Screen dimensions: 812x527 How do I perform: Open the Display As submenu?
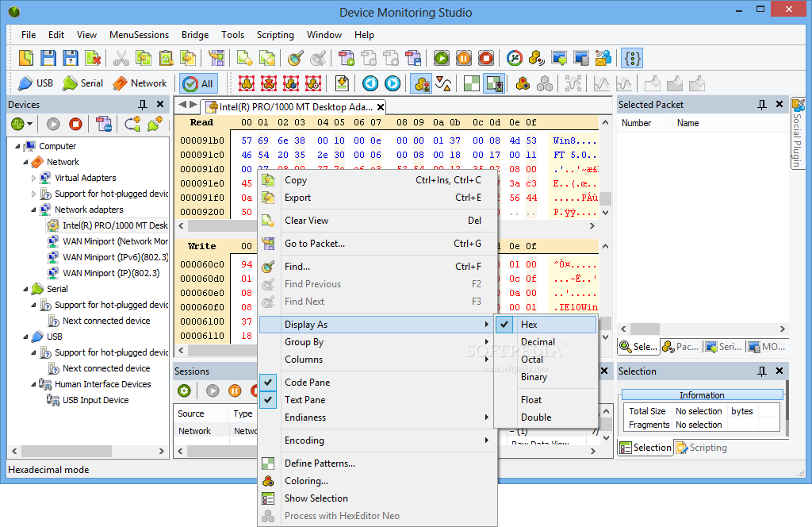(378, 325)
